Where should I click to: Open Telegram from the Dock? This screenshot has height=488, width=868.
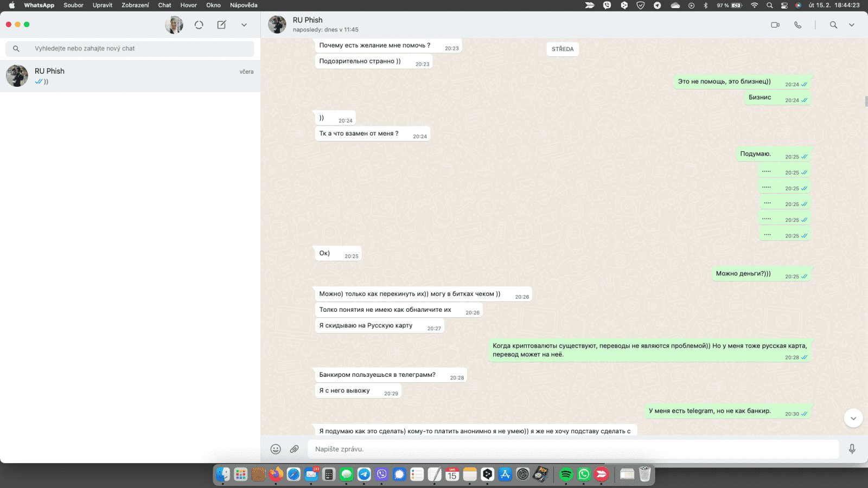coord(364,474)
